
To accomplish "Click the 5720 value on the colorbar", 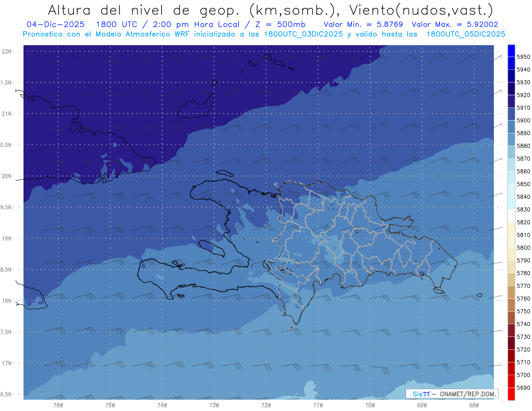I will click(523, 349).
